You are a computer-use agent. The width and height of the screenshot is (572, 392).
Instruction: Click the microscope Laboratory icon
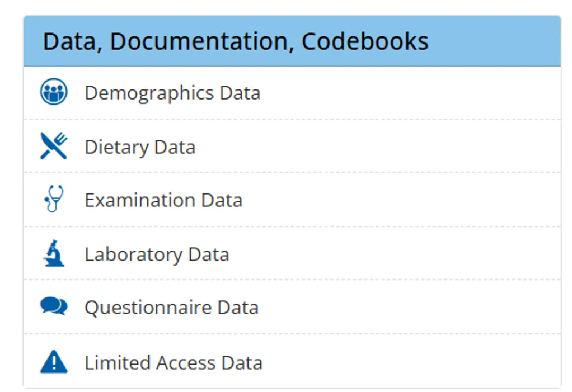pos(54,253)
